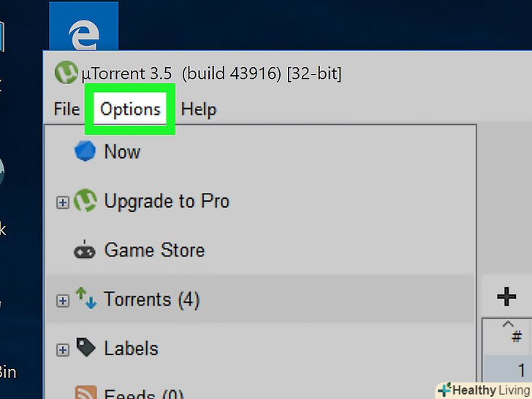
Task: Open the Options menu
Action: tap(130, 110)
